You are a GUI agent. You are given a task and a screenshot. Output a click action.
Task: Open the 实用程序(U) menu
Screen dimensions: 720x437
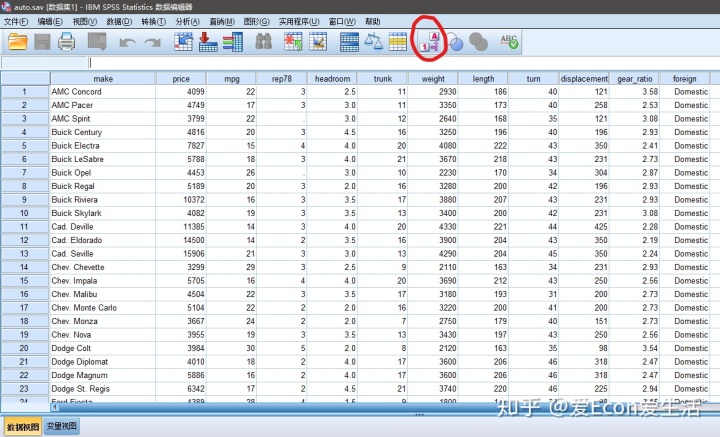pos(299,22)
